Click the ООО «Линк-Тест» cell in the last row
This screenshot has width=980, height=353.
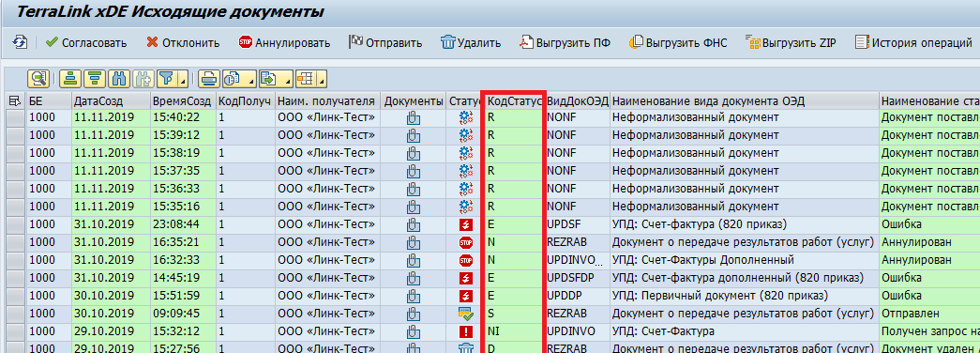point(327,348)
